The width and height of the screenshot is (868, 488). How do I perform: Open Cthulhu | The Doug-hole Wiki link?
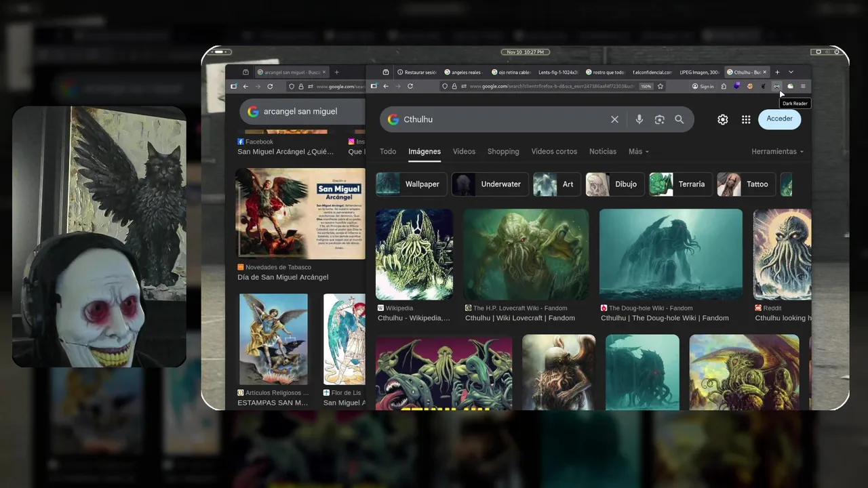[665, 318]
